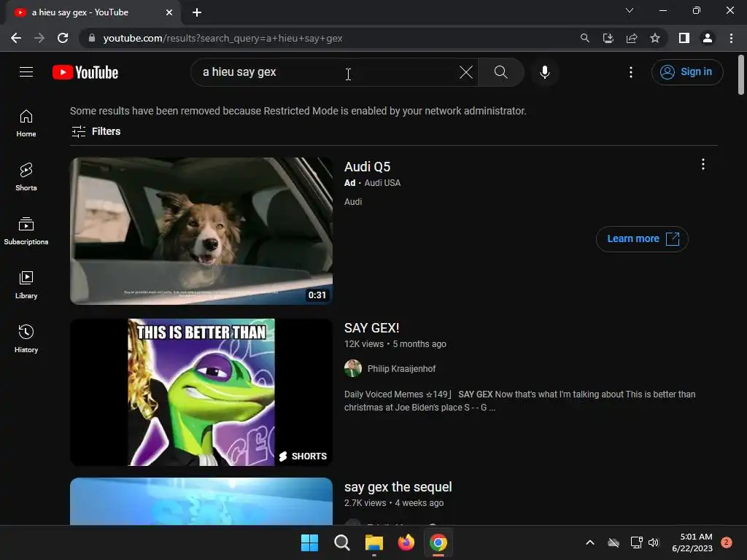Screen dimensions: 747x560
Task: Open the clock showing 5:01 AM
Action: [x=692, y=542]
